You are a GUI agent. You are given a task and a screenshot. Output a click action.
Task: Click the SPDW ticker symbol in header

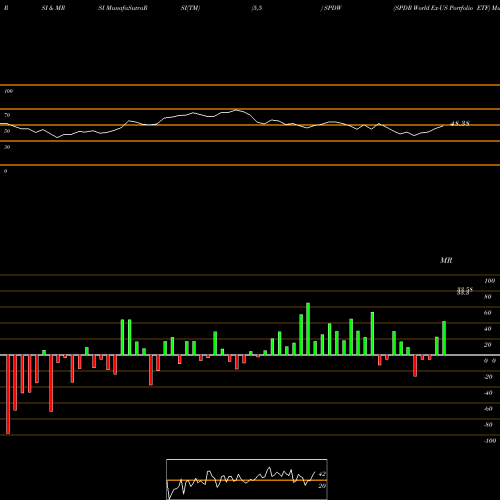(333, 8)
